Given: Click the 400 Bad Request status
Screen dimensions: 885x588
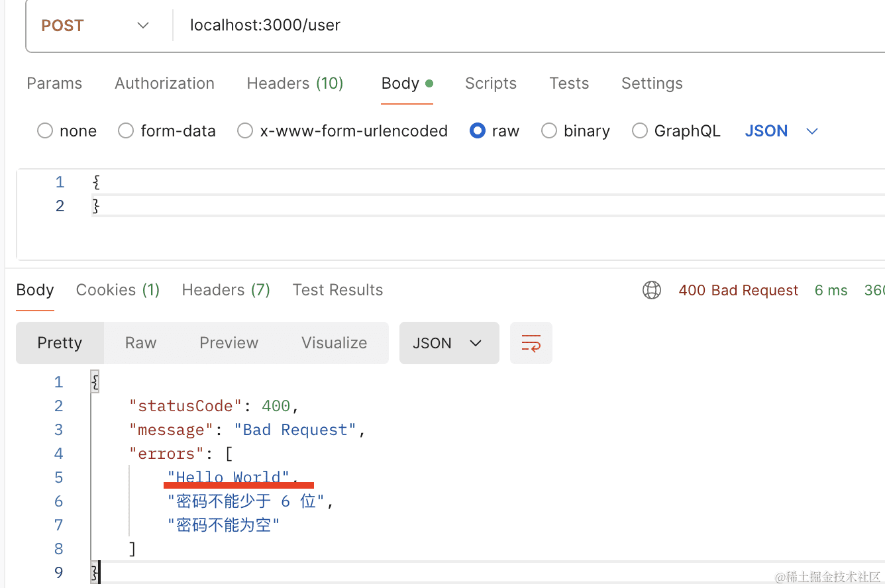Looking at the screenshot, I should [738, 291].
